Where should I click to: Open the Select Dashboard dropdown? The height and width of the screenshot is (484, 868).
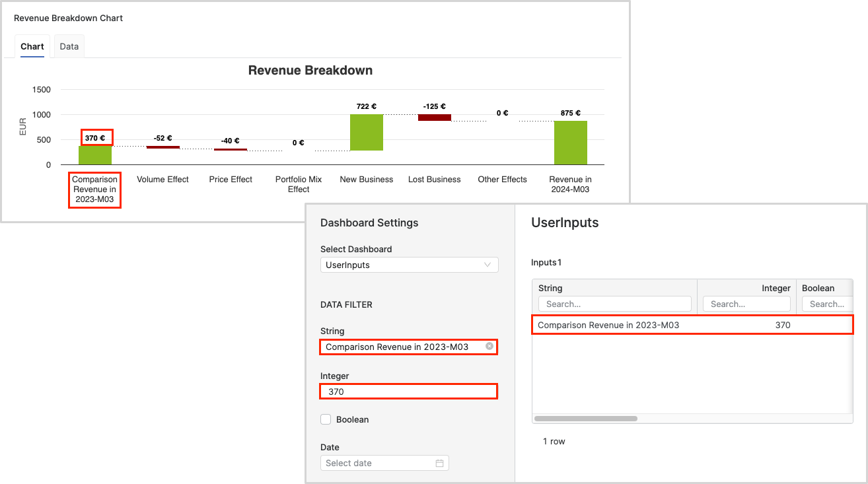click(x=408, y=265)
